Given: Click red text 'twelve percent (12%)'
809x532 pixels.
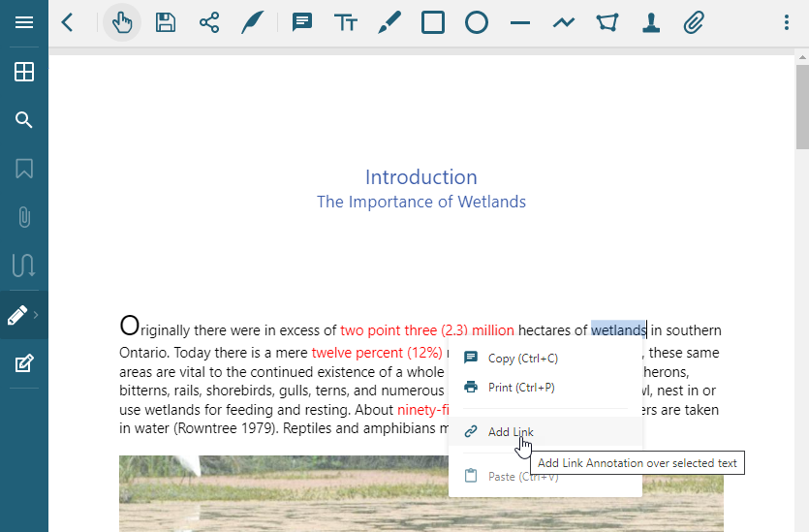Looking at the screenshot, I should (377, 353).
